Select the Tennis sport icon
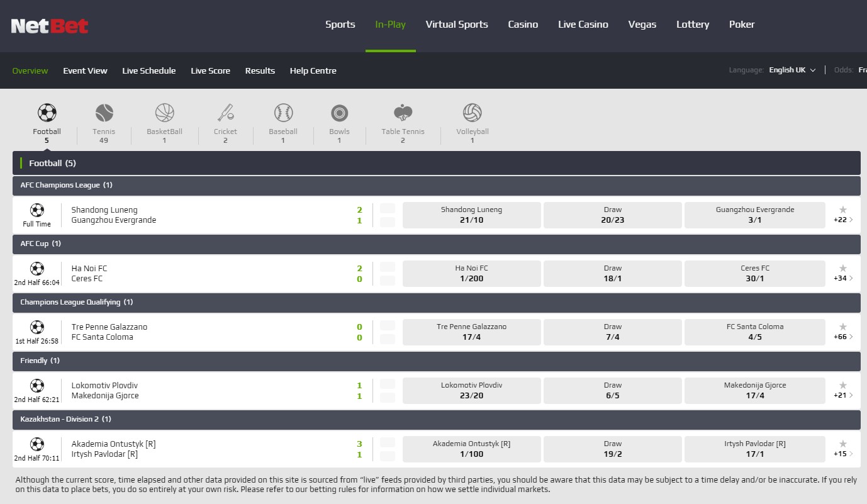This screenshot has height=504, width=867. pyautogui.click(x=104, y=113)
